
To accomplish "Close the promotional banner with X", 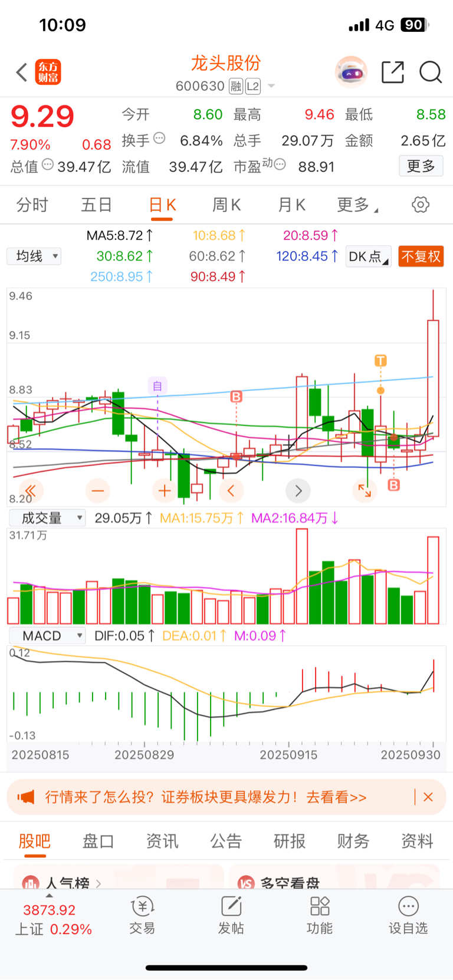I will (x=428, y=797).
